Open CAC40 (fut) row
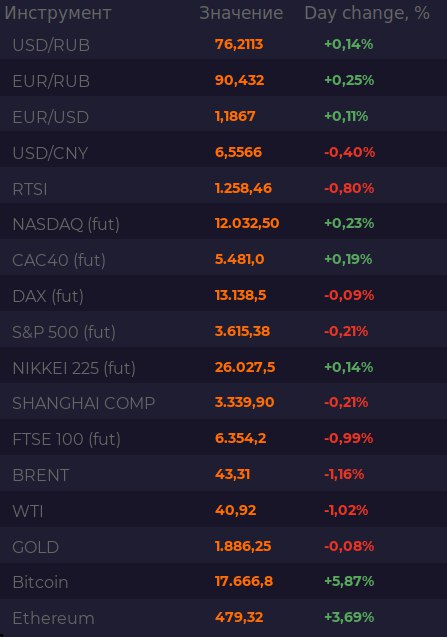Viewport: 447px width, 637px height. (x=224, y=260)
